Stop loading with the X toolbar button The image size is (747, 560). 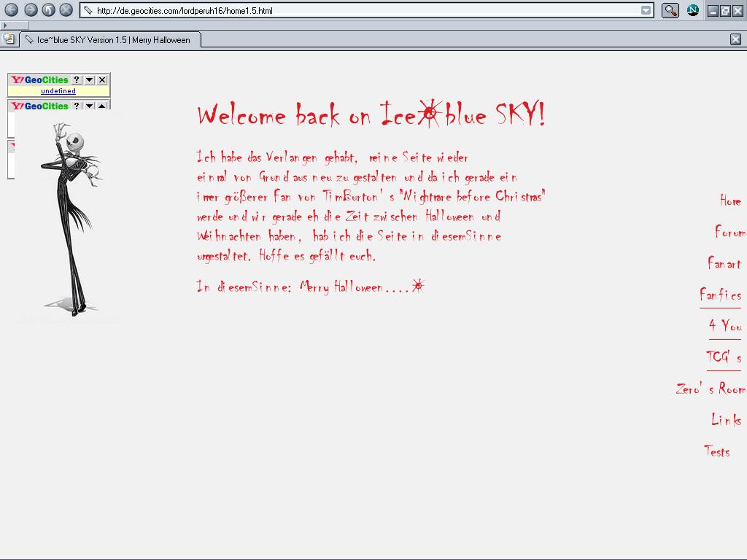click(66, 9)
